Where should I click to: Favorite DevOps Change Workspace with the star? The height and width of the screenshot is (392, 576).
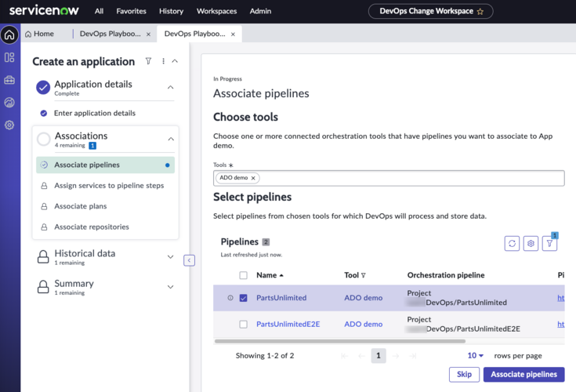click(480, 12)
